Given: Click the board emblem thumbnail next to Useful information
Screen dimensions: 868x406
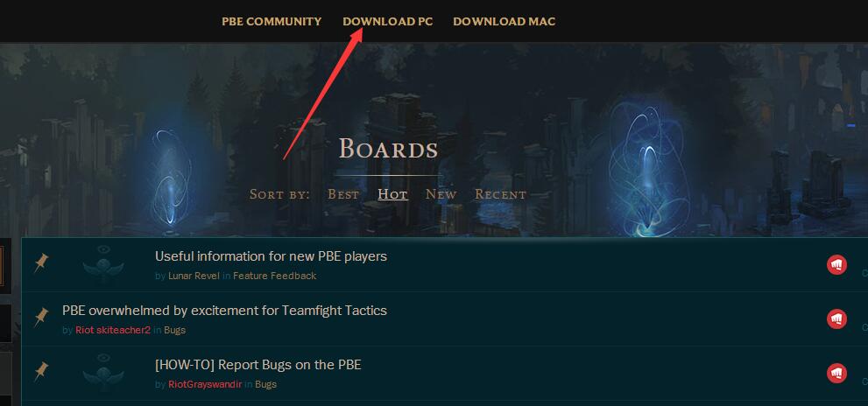Looking at the screenshot, I should pyautogui.click(x=103, y=264).
